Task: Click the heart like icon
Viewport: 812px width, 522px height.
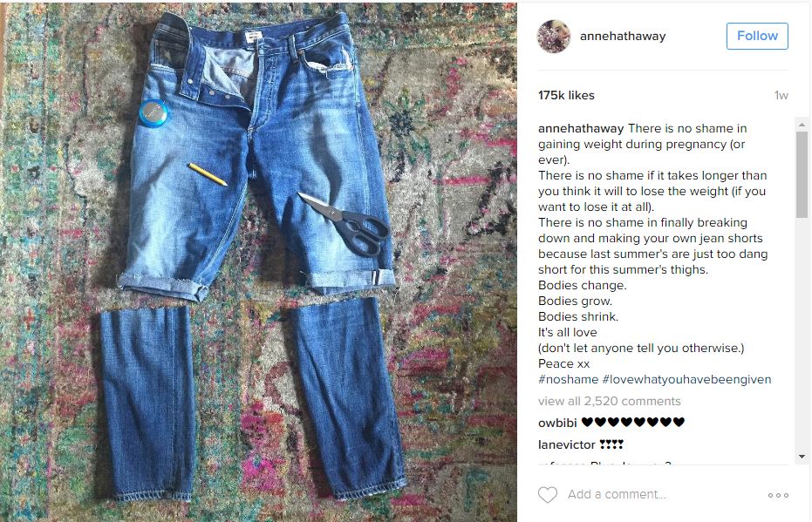Action: tap(548, 495)
